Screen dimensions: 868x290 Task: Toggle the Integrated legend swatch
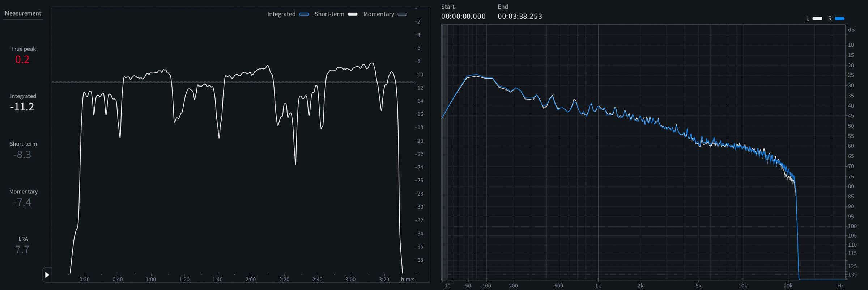[x=304, y=14]
